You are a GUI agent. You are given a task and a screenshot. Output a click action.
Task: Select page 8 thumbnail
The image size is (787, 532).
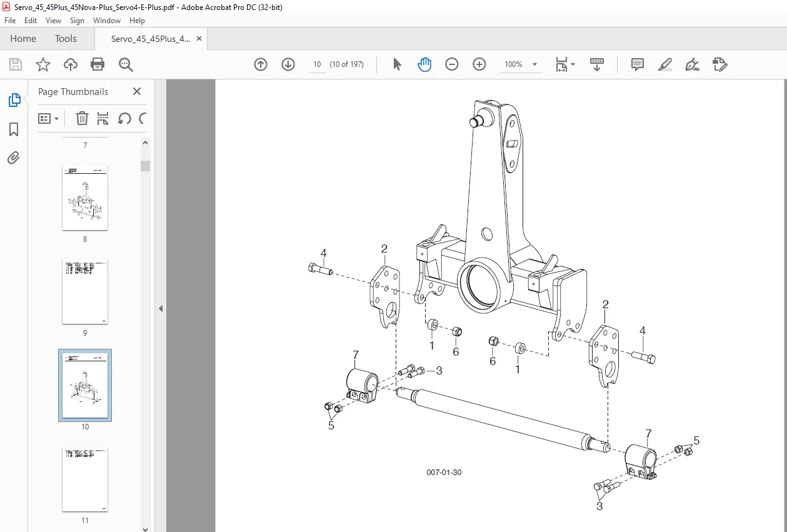[85, 198]
